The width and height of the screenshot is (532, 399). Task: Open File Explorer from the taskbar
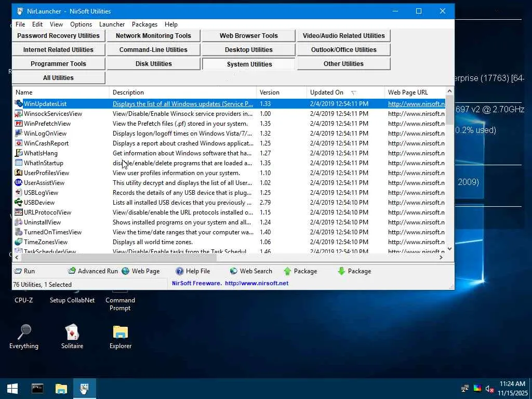click(x=61, y=389)
